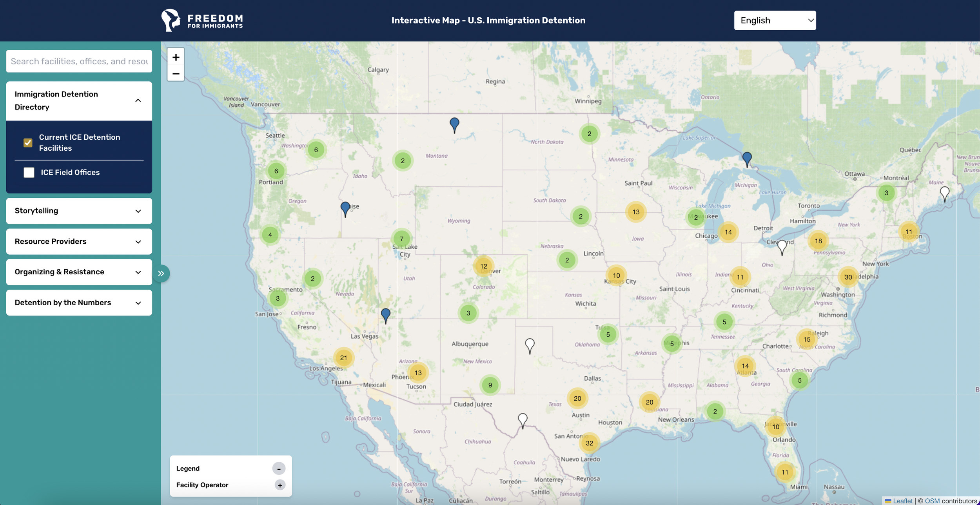Expand the Facility Operator legend section

point(280,485)
